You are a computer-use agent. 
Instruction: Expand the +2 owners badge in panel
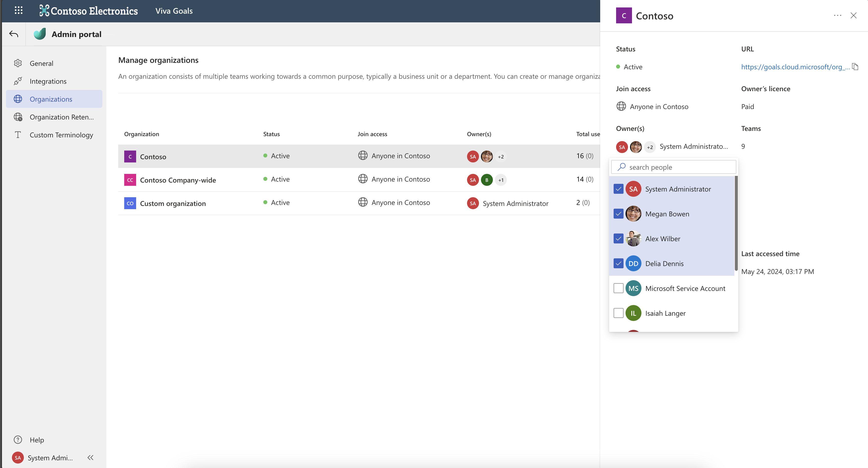pos(650,147)
